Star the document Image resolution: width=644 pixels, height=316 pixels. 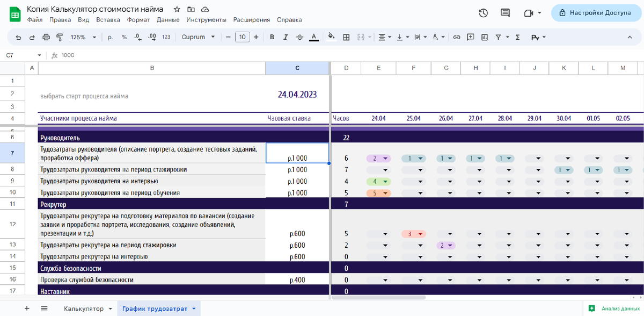(x=177, y=9)
